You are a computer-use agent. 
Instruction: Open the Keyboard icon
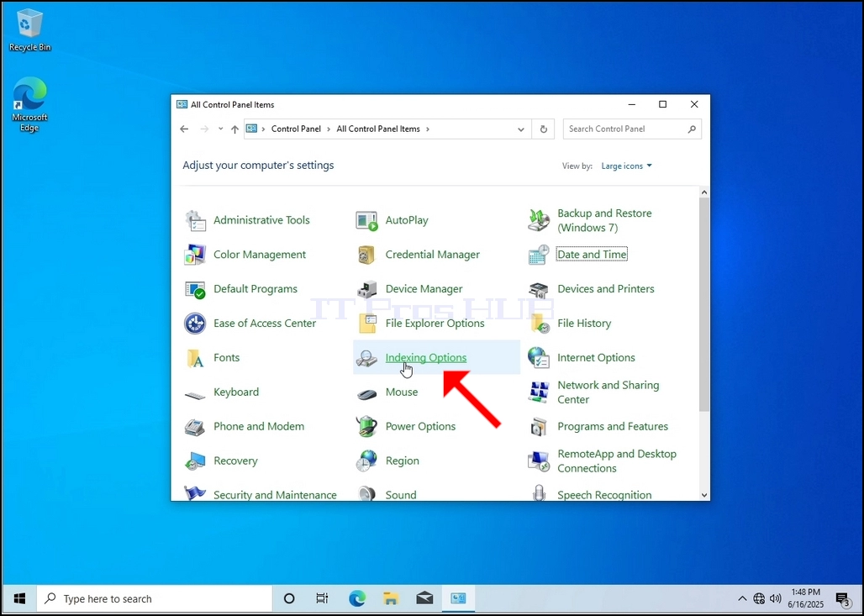coord(195,394)
